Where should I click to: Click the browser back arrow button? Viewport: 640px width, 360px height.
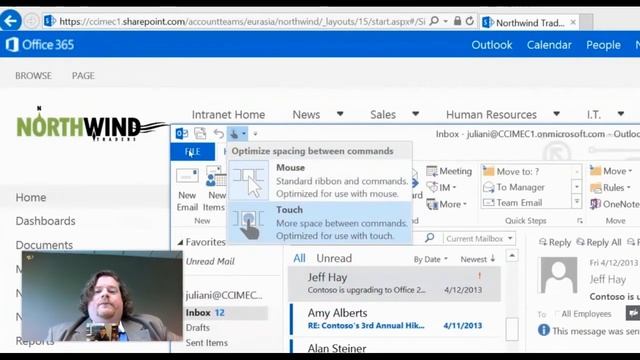11,21
